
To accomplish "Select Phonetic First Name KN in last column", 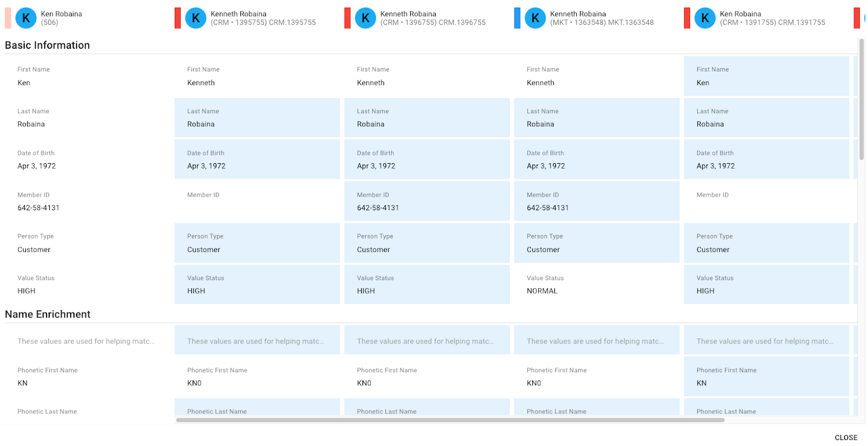I will pyautogui.click(x=767, y=376).
